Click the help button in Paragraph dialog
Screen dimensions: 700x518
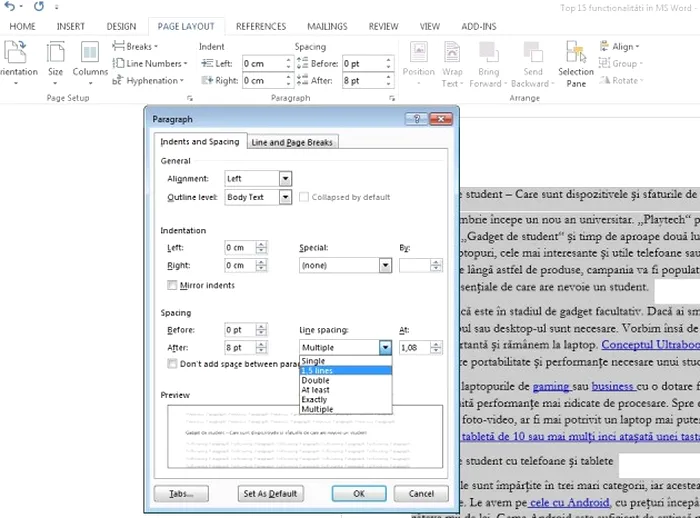(x=417, y=119)
